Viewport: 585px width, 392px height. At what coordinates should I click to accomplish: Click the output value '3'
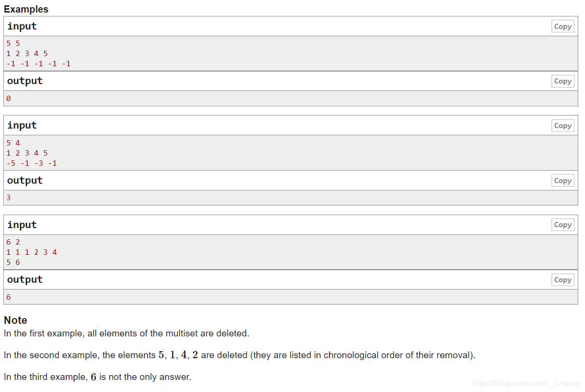point(8,197)
